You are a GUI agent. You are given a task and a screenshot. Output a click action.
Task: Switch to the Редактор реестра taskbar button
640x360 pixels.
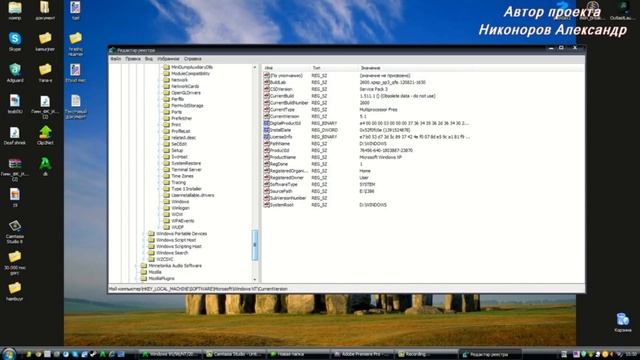[490, 354]
